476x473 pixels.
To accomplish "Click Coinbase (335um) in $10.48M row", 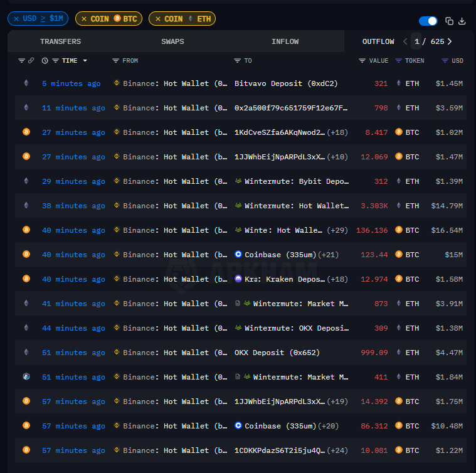I will (280, 426).
